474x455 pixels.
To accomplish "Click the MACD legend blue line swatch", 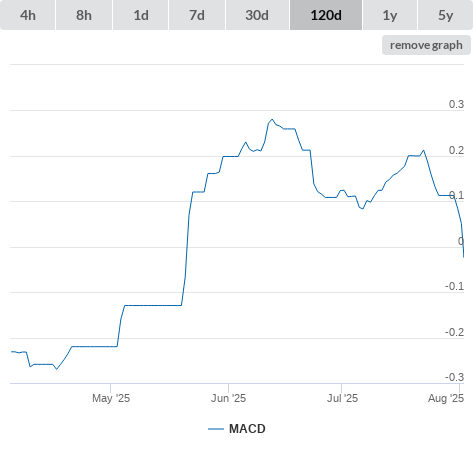I will tap(216, 429).
